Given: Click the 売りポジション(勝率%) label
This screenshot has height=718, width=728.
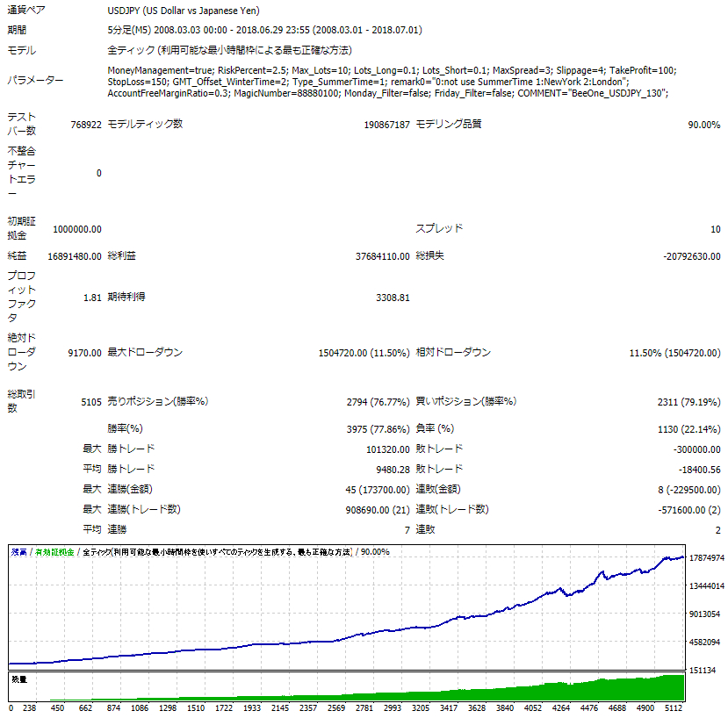Looking at the screenshot, I should 158,401.
